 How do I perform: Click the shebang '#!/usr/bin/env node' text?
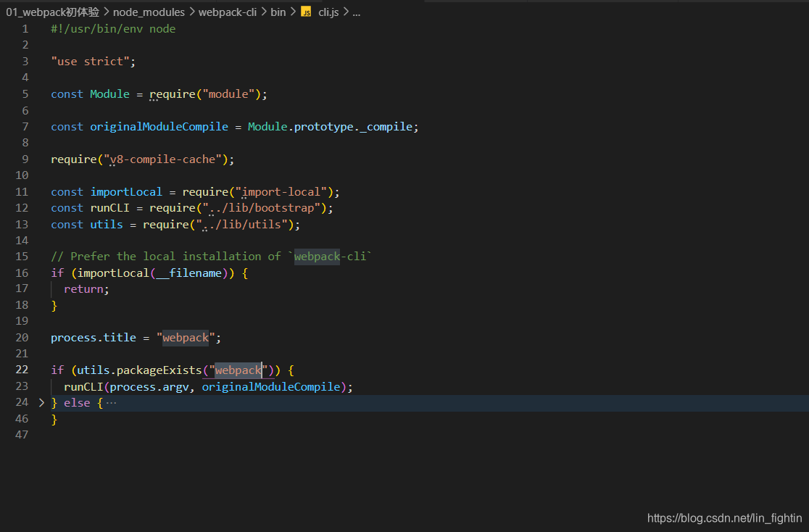[x=113, y=29]
